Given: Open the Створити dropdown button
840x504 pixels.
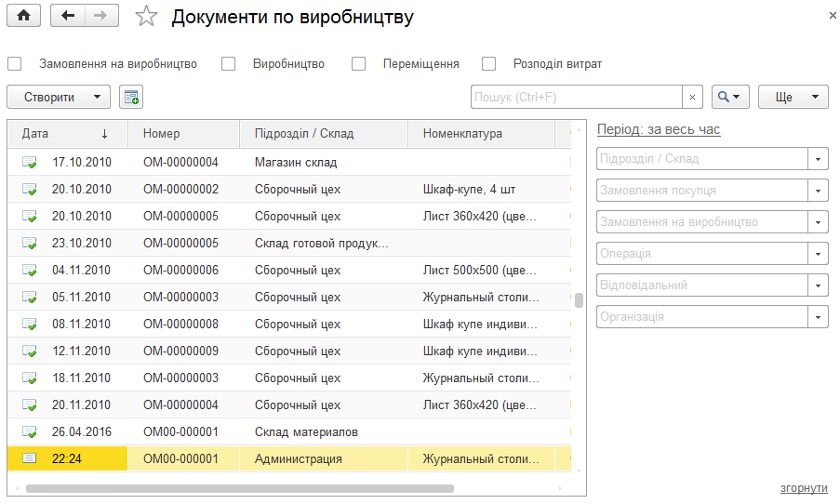Looking at the screenshot, I should (59, 97).
